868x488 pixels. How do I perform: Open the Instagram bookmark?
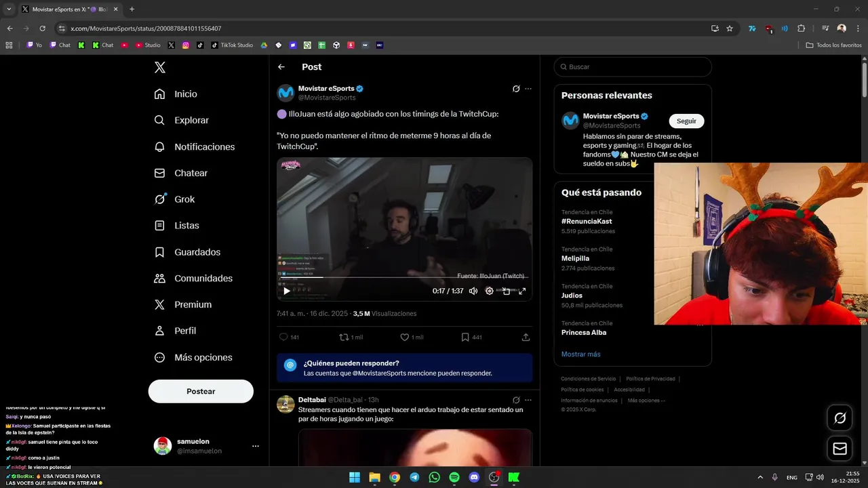click(x=185, y=45)
